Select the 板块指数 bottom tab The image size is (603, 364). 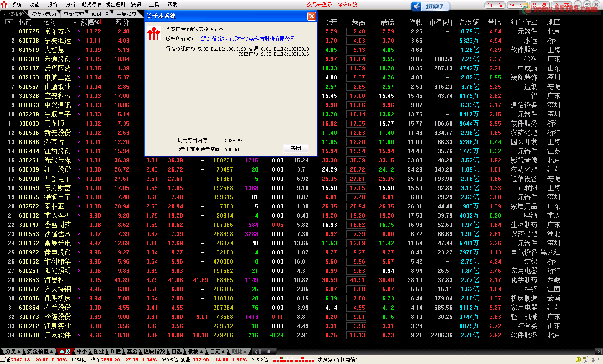[x=154, y=351]
